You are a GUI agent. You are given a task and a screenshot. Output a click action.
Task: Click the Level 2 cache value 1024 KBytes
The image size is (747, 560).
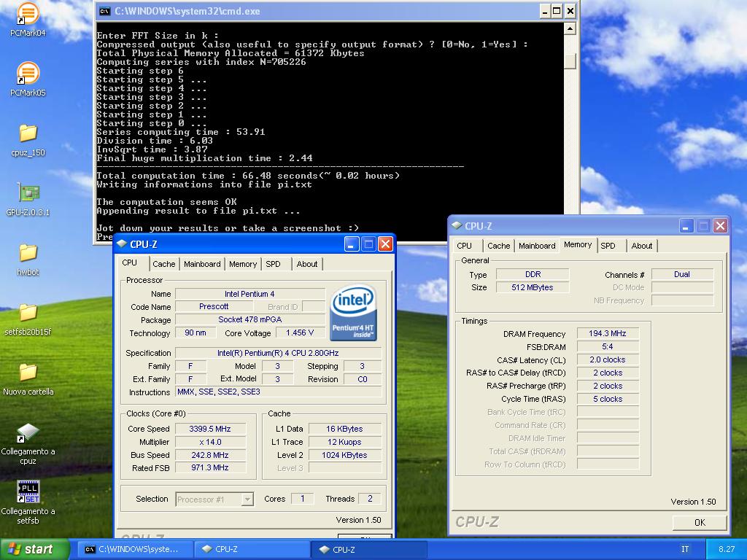(344, 455)
